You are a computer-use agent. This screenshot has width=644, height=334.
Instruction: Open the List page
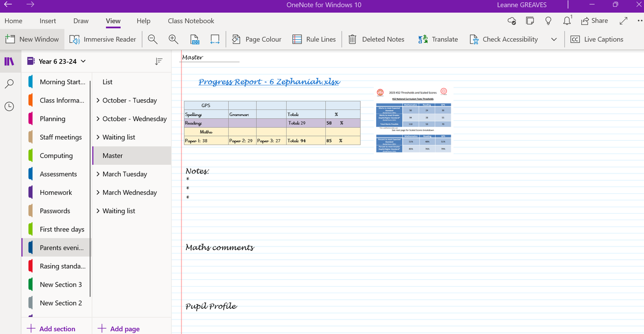coord(131,82)
